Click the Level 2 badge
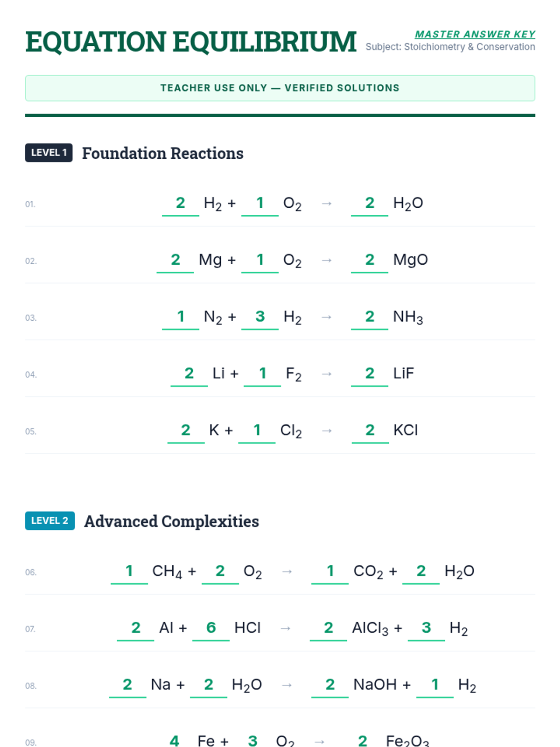 pos(50,521)
